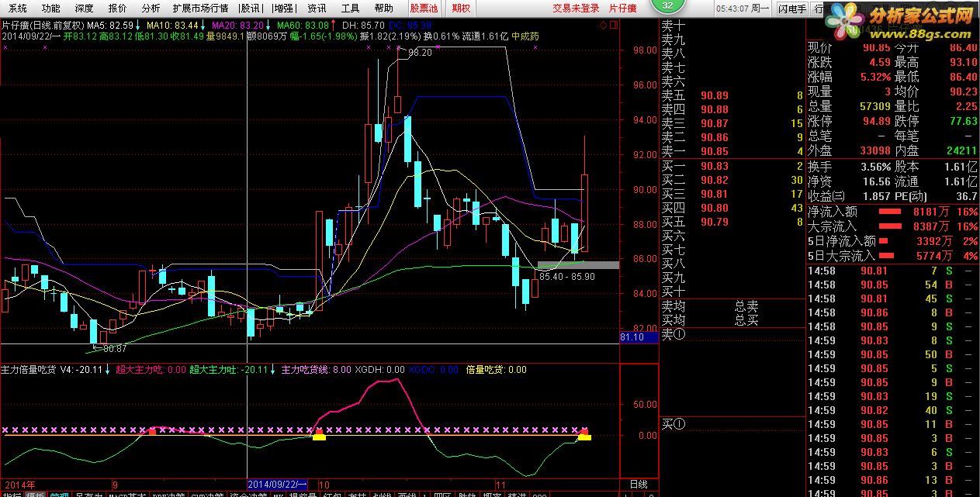Select the 买四 90.80 bid row

click(732, 208)
